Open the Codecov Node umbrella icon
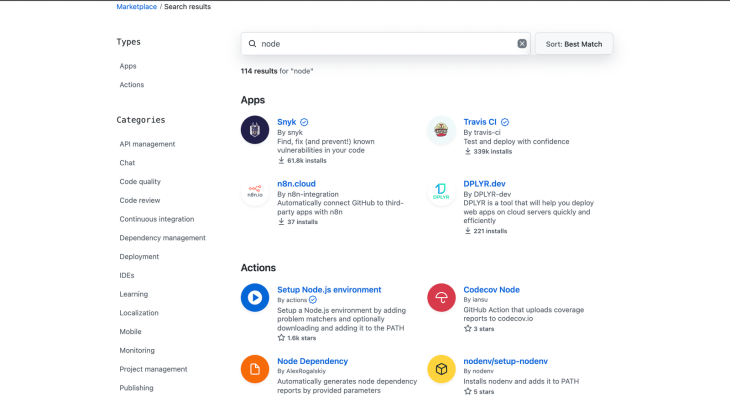 [441, 297]
